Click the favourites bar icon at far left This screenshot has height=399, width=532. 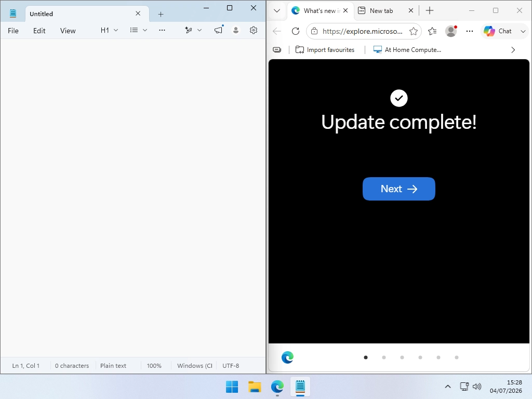click(x=277, y=50)
